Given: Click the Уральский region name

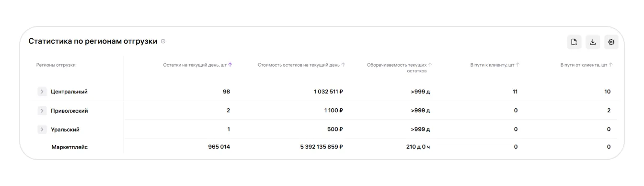Looking at the screenshot, I should click(65, 129).
